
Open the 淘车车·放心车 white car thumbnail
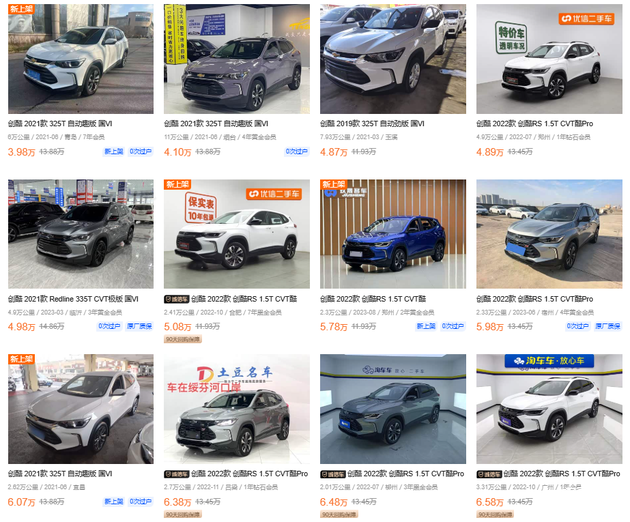tap(549, 409)
